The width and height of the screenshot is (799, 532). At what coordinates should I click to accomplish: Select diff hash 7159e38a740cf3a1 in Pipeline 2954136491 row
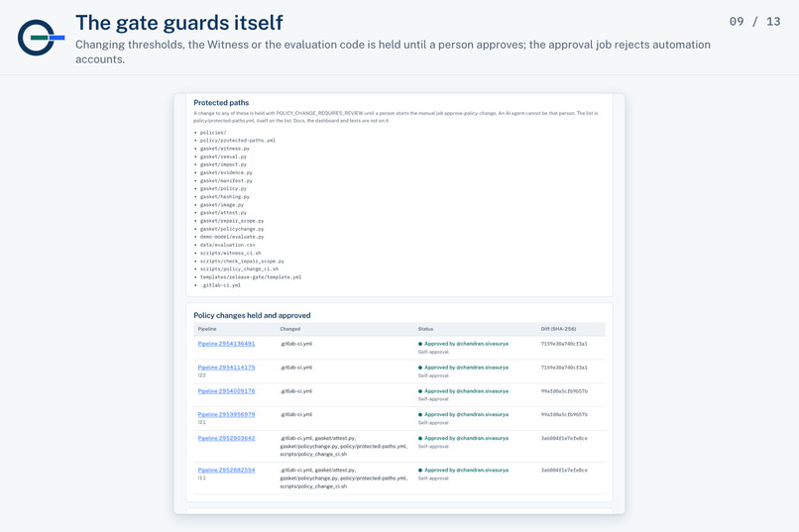(564, 344)
